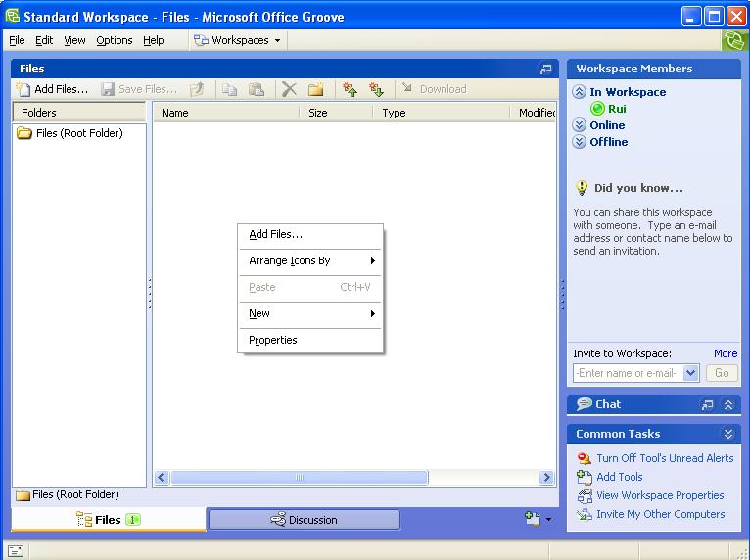This screenshot has width=750, height=560.
Task: Click the arrow icon beside Save Files
Action: coord(197,89)
